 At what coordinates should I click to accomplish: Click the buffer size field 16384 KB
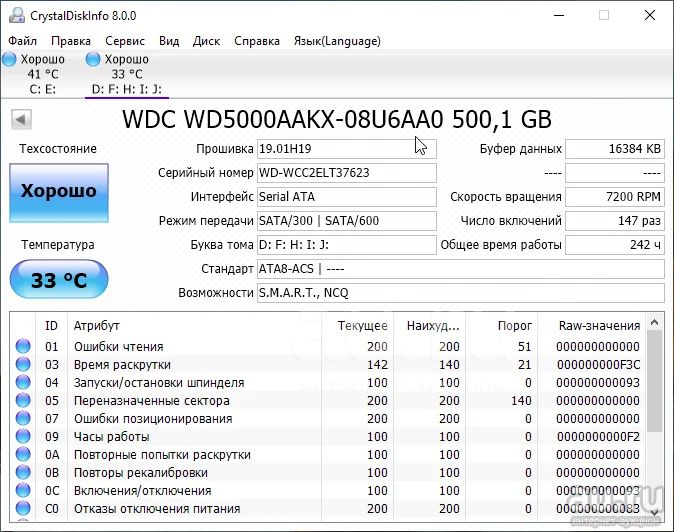pyautogui.click(x=615, y=149)
